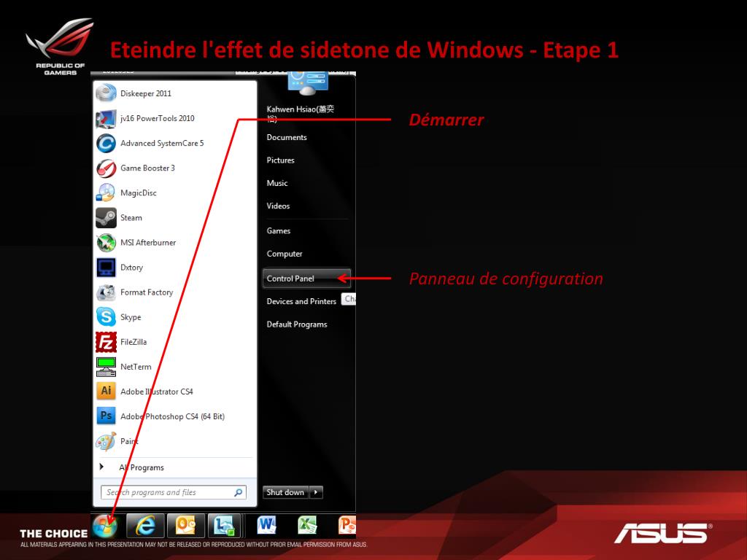747x560 pixels.
Task: Launch Game Booster 3 icon
Action: (x=106, y=168)
